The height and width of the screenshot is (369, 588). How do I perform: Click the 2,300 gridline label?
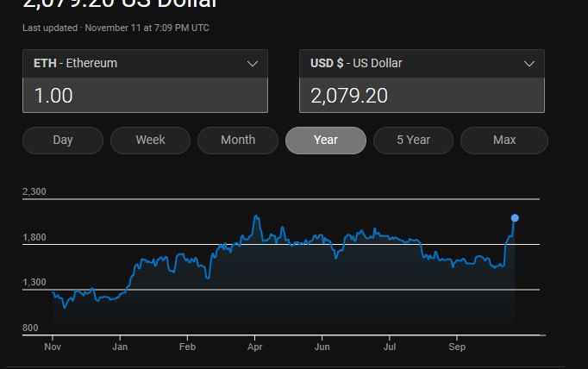pos(34,191)
